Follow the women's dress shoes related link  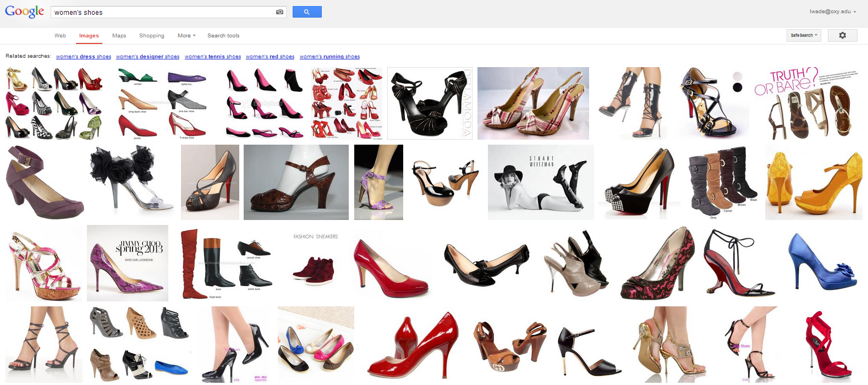(x=84, y=57)
